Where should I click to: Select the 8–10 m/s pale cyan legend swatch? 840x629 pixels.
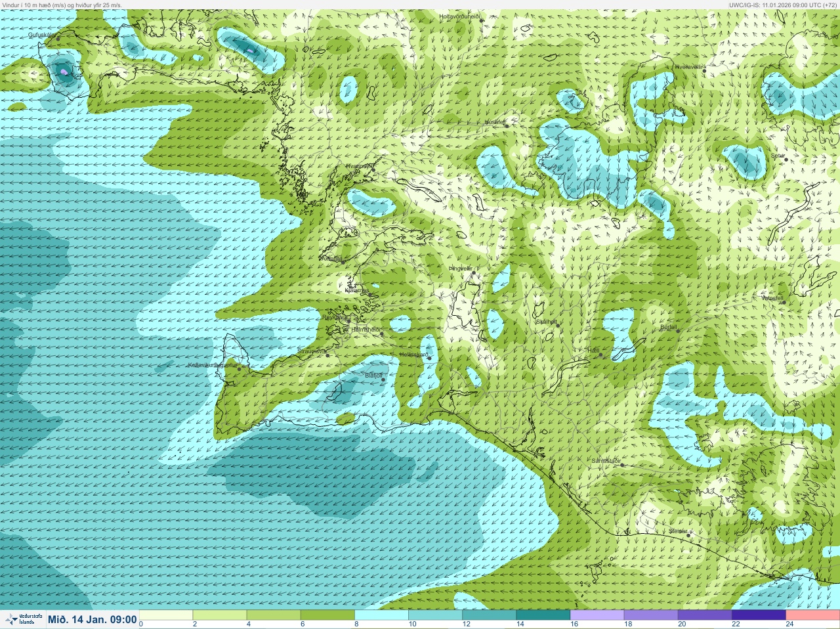(381, 615)
